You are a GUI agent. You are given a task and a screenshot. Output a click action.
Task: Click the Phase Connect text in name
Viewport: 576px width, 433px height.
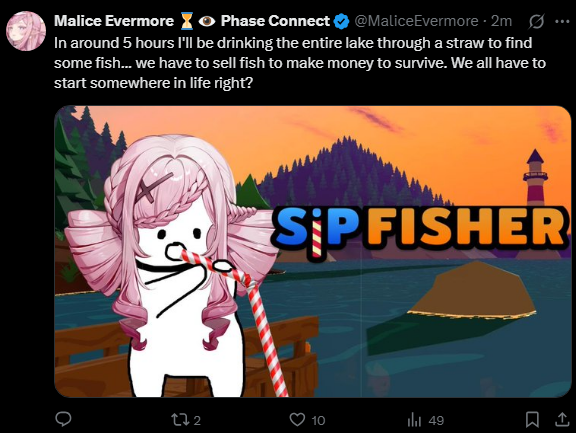click(275, 21)
